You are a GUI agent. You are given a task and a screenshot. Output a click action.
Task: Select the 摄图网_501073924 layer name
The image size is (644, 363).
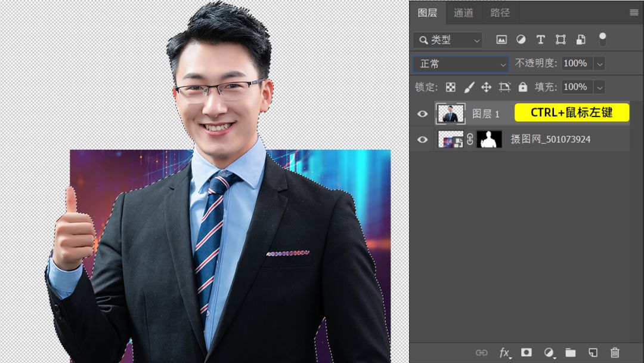coord(550,139)
